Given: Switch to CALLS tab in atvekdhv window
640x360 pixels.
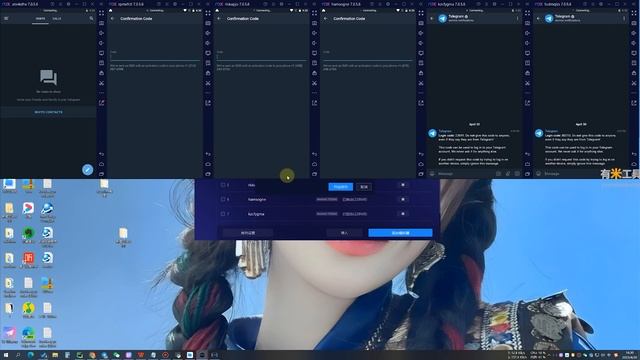Looking at the screenshot, I should coord(57,18).
